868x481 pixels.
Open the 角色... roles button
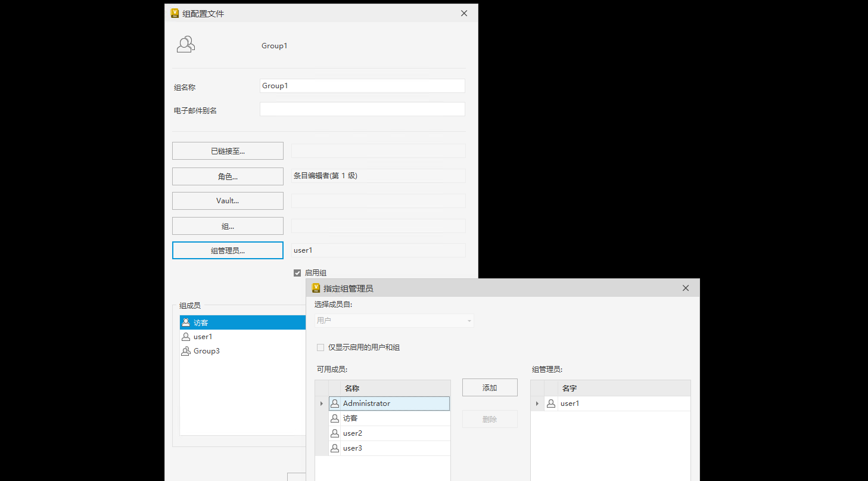[x=228, y=176]
